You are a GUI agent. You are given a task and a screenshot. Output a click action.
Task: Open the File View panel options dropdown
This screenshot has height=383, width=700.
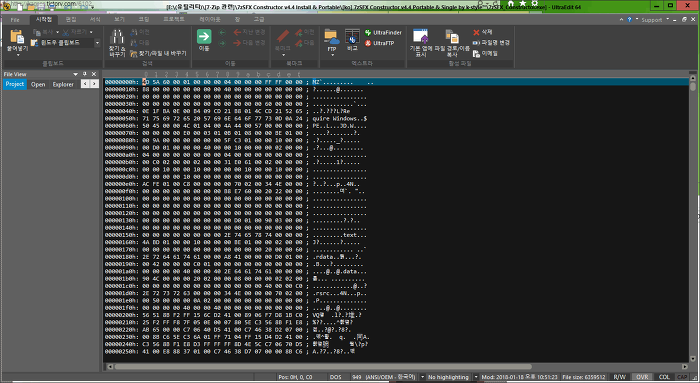click(x=75, y=74)
